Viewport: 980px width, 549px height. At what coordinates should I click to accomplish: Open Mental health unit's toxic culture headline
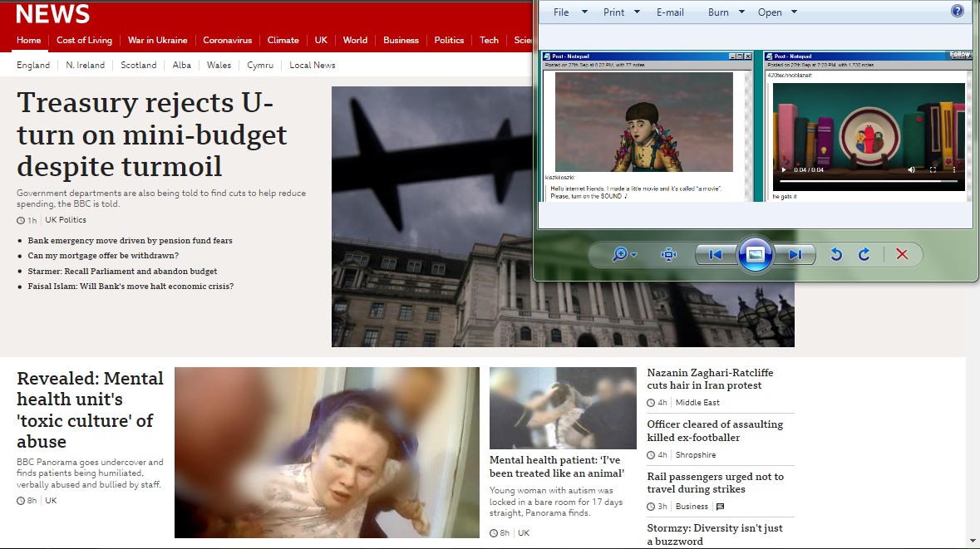coord(90,409)
